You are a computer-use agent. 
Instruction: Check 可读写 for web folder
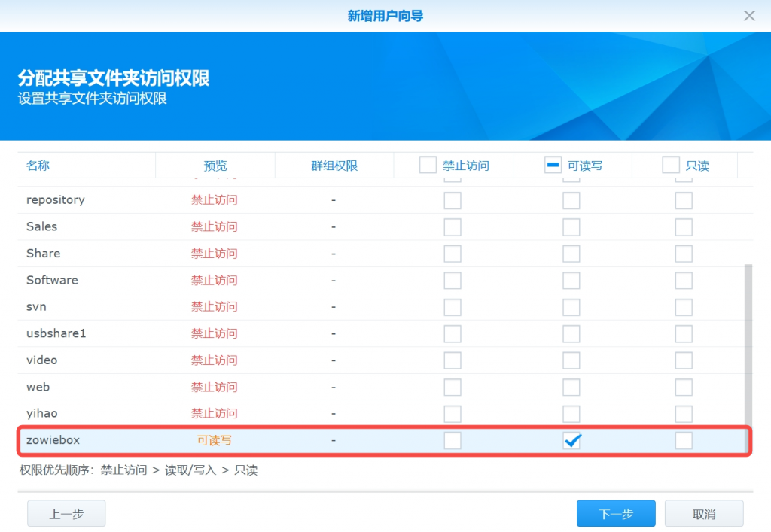tap(571, 388)
